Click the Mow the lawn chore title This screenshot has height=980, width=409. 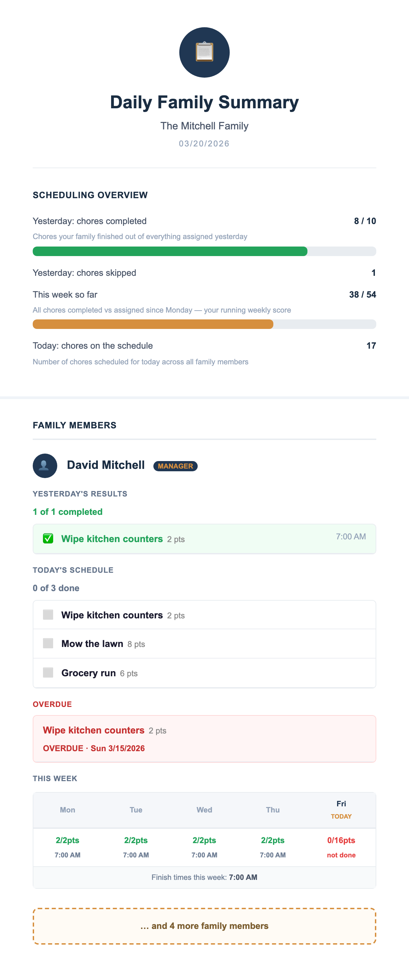[92, 644]
